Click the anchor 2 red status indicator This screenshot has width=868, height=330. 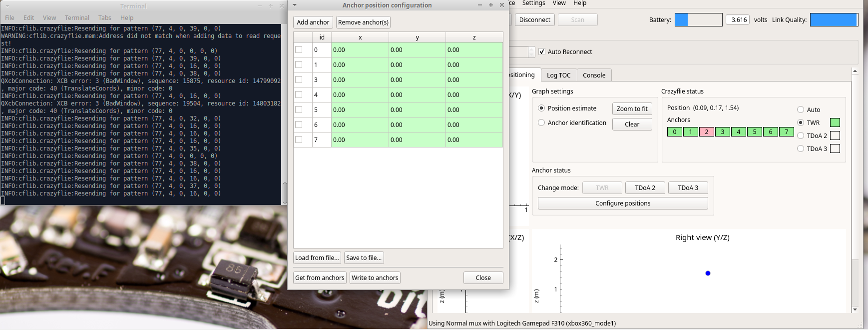coord(706,132)
